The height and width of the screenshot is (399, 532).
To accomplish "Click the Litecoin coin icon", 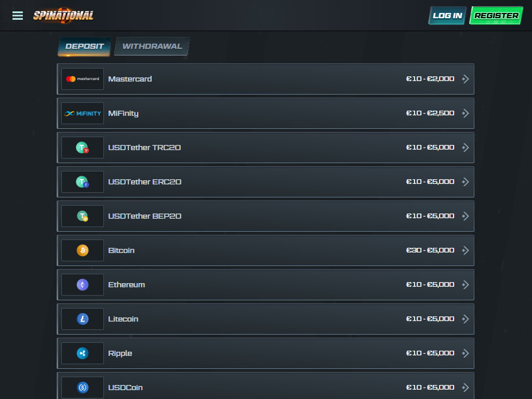I will click(x=83, y=319).
